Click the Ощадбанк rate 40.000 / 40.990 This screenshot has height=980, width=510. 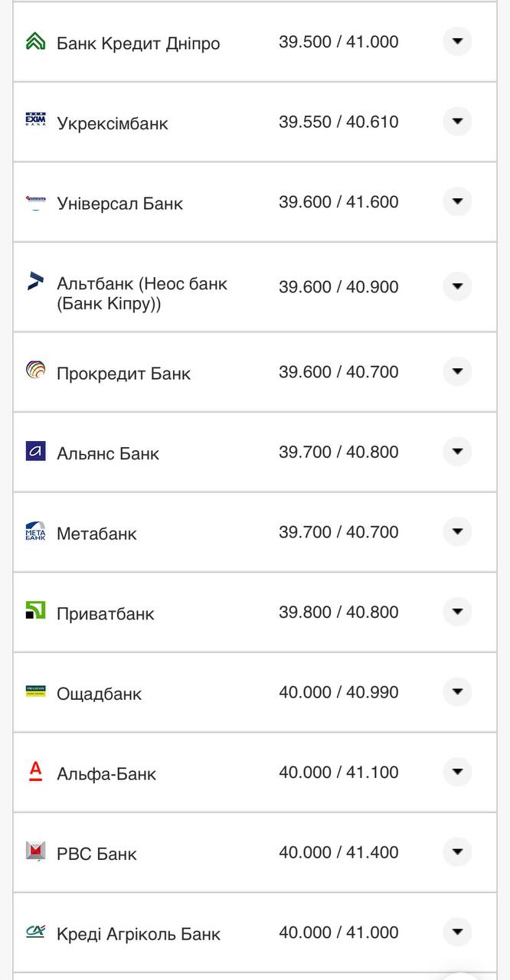[x=338, y=692]
